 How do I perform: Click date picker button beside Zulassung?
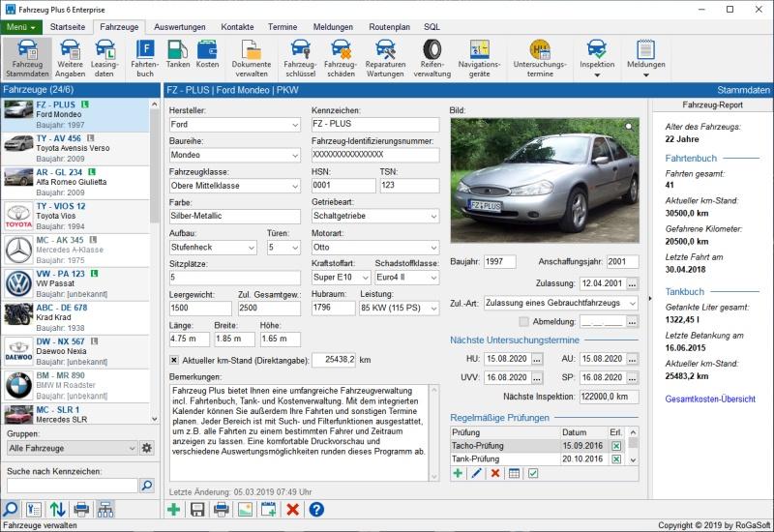[632, 283]
